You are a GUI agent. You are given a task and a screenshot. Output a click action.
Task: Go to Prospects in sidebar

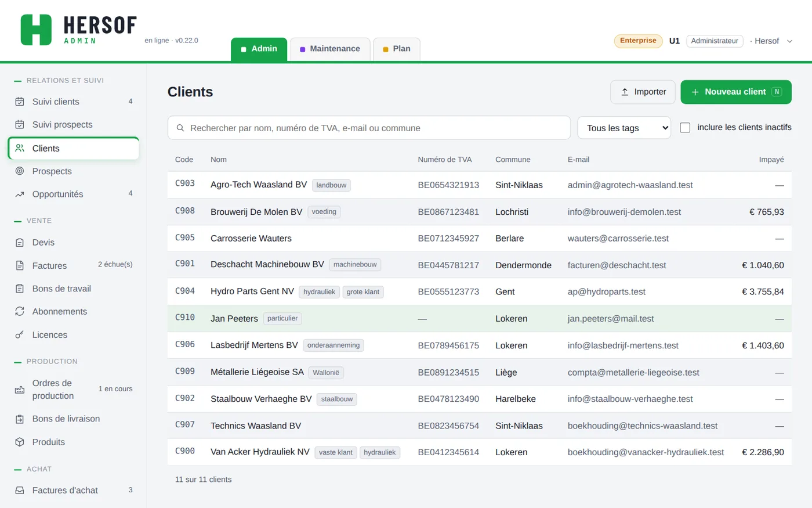[74, 171]
